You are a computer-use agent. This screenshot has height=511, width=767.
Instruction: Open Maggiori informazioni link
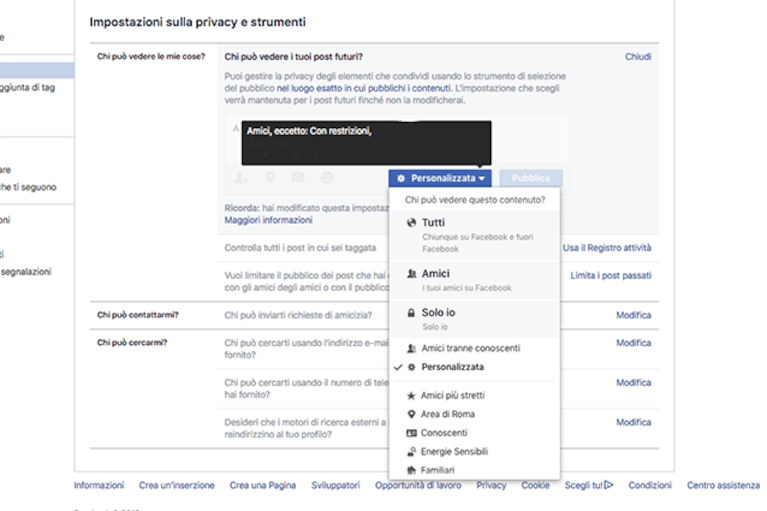click(x=268, y=220)
